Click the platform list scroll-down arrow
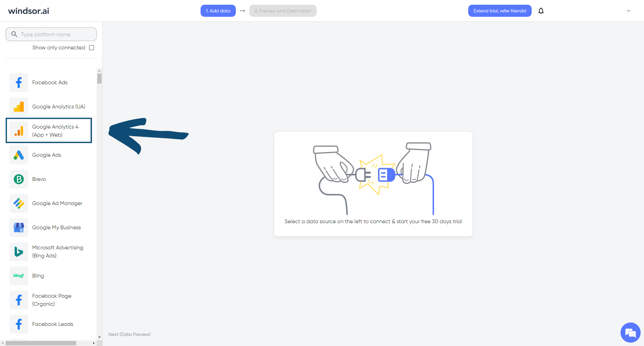This screenshot has height=346, width=644. click(x=99, y=337)
